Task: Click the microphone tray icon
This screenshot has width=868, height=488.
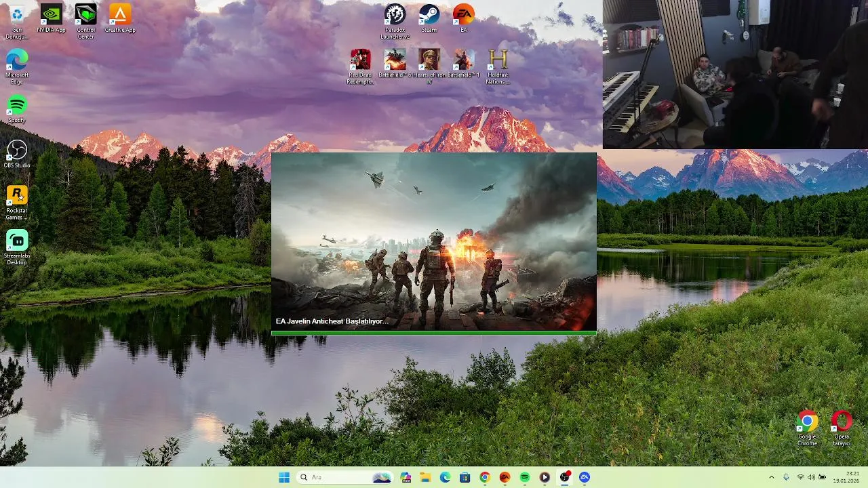Action: (786, 477)
